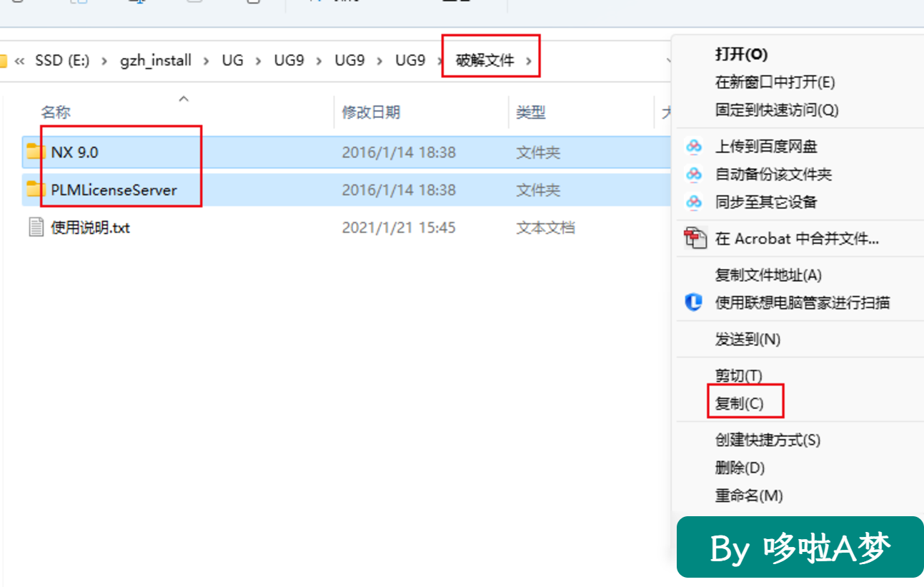Expand chevron after 破解文件 breadcrumb
The height and width of the screenshot is (587, 924).
[529, 61]
